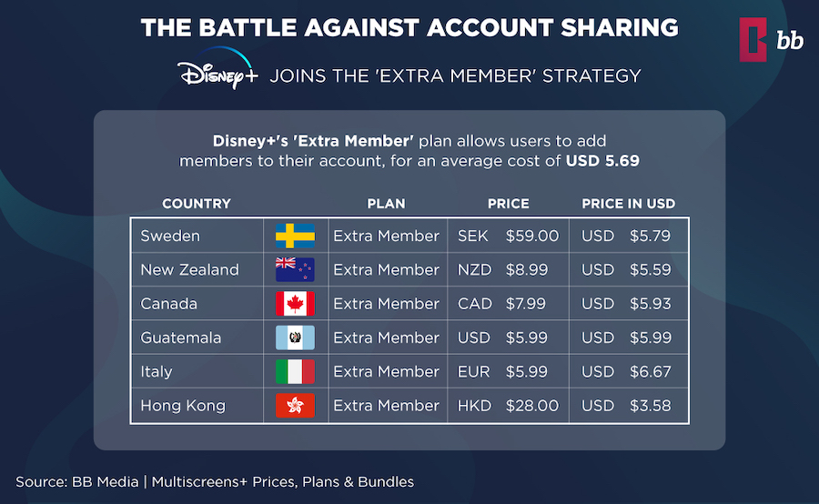819x504 pixels.
Task: Click the Hong Kong flag icon
Action: coord(295,406)
